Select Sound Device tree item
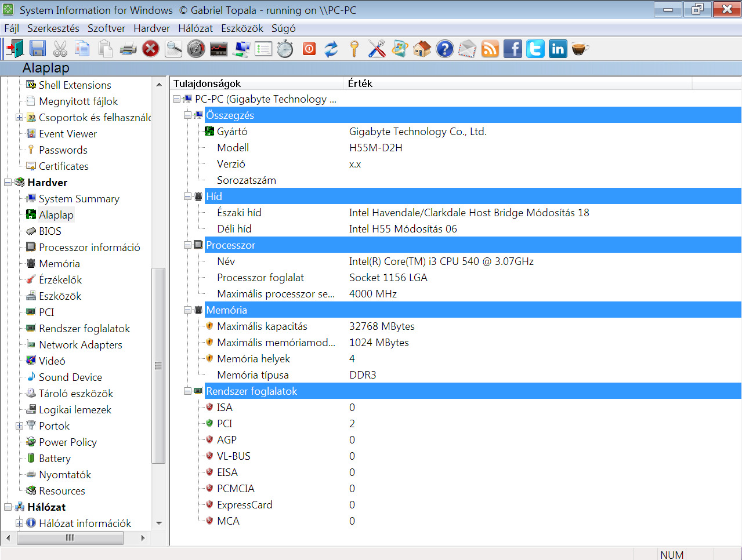 [x=70, y=377]
